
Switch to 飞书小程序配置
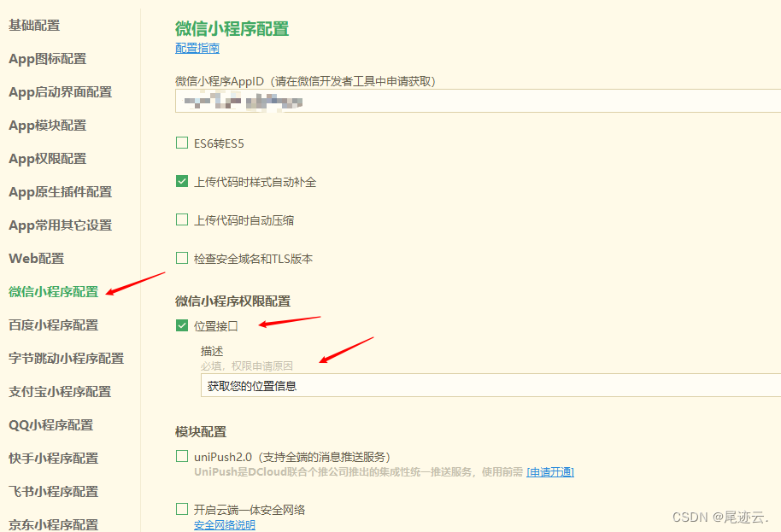[54, 492]
